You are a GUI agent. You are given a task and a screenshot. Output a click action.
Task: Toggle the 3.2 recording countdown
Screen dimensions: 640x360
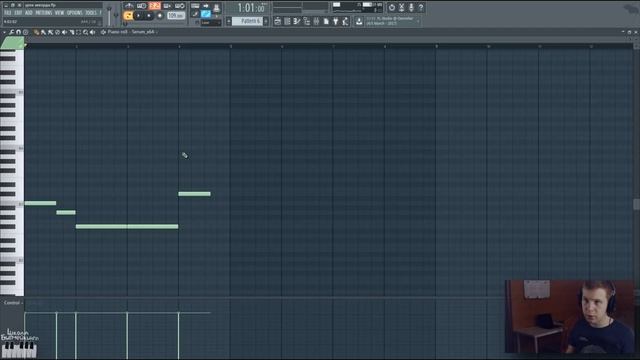[154, 6]
